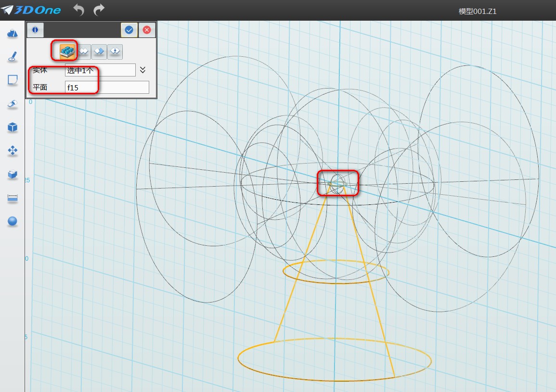
Task: Select the sketch drawing tool
Action: 13,57
